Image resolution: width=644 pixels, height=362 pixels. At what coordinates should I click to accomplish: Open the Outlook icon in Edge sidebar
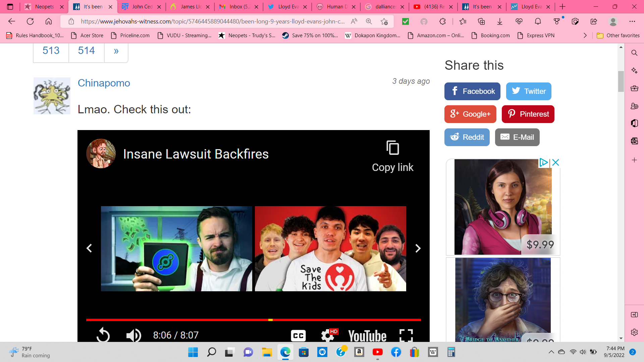click(634, 141)
